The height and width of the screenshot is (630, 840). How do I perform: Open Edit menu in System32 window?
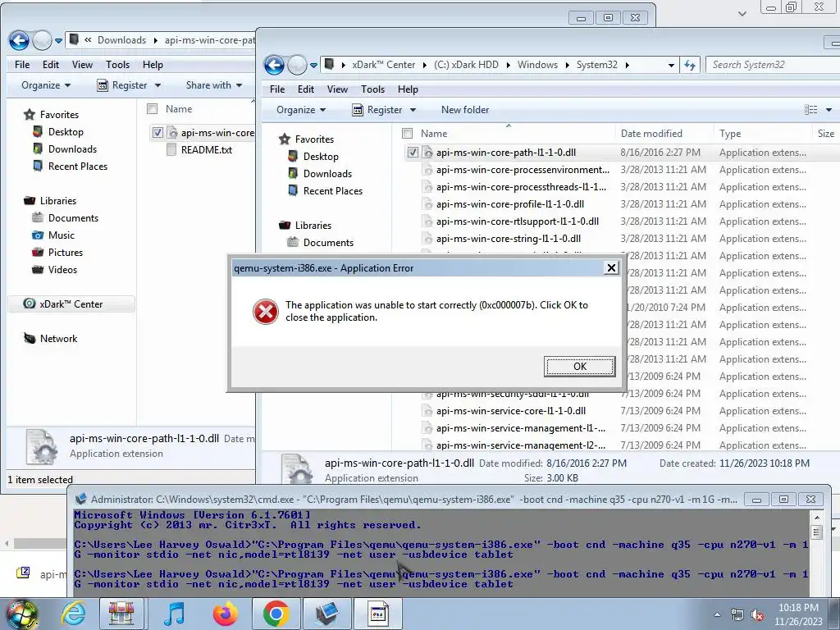306,89
